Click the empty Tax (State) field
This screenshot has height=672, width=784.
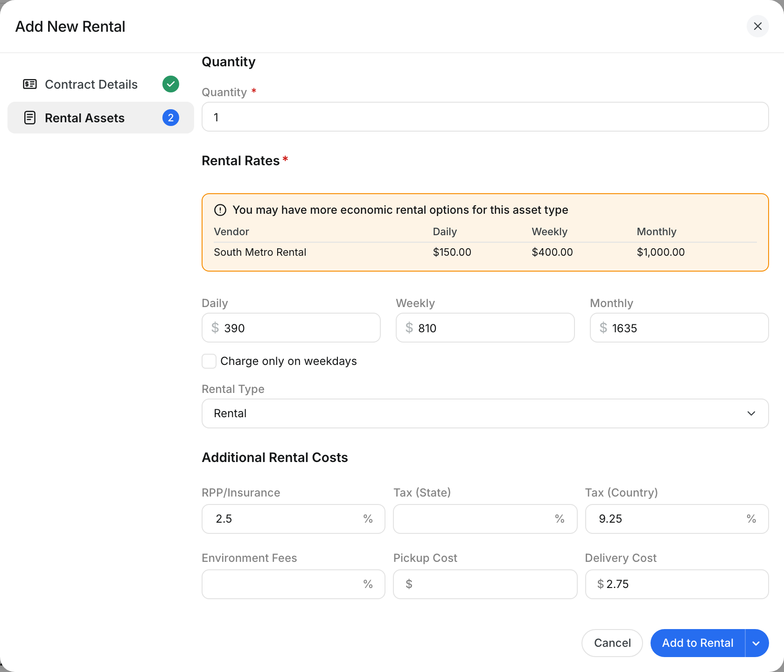(485, 519)
